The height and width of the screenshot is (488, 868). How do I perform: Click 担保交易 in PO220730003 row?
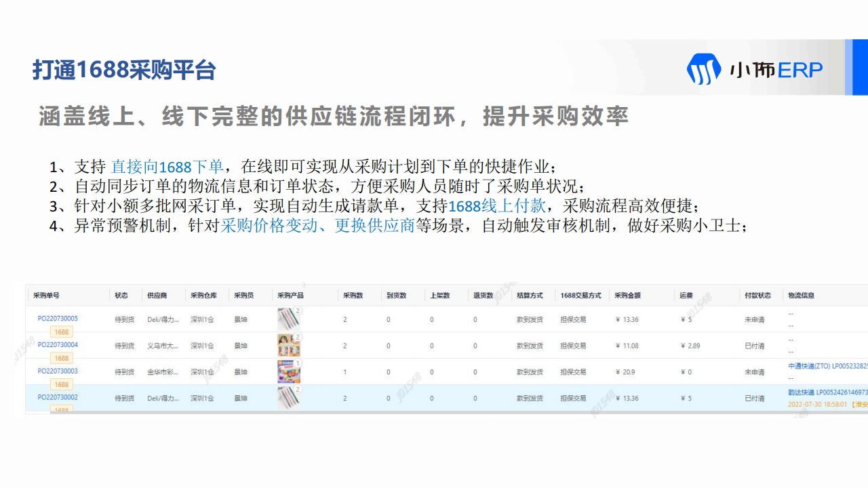tap(573, 372)
